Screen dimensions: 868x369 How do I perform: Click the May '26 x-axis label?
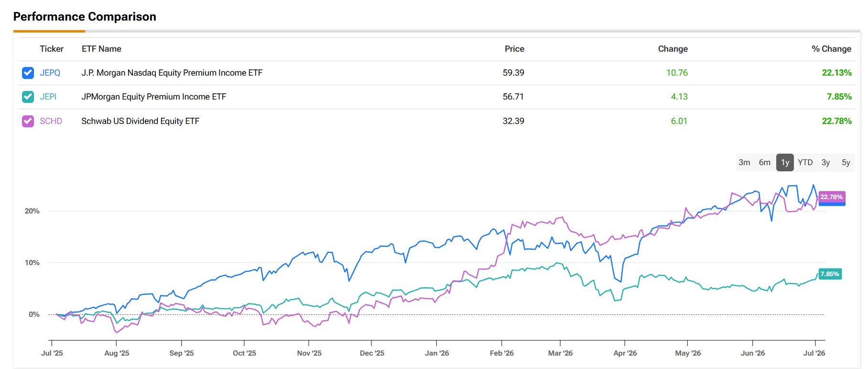(688, 353)
